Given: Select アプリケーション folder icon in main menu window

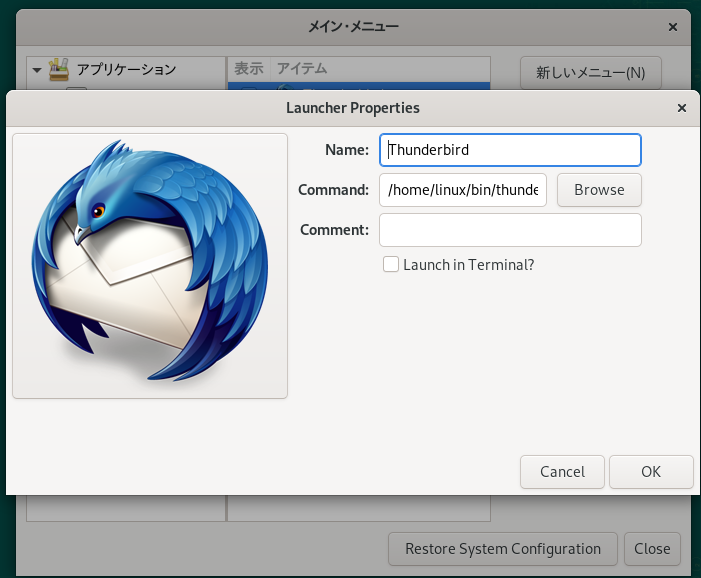Looking at the screenshot, I should pos(59,69).
